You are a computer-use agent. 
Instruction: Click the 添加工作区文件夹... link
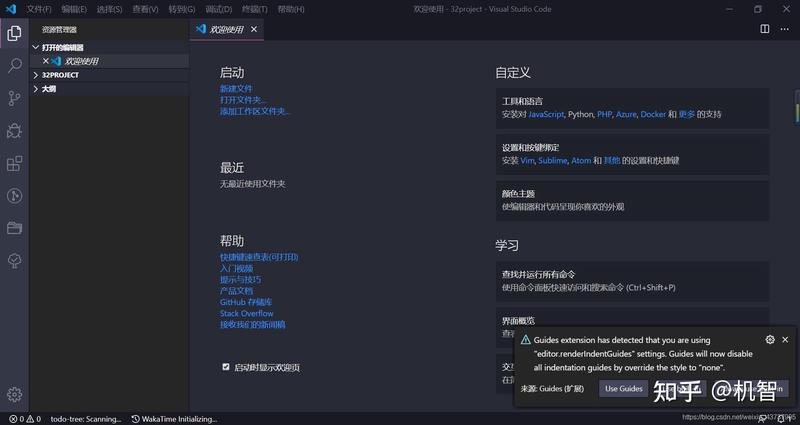[255, 111]
